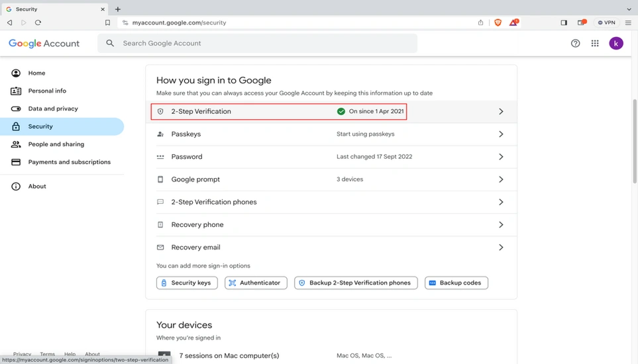Click the Security keys button
This screenshot has width=638, height=364.
tap(187, 283)
